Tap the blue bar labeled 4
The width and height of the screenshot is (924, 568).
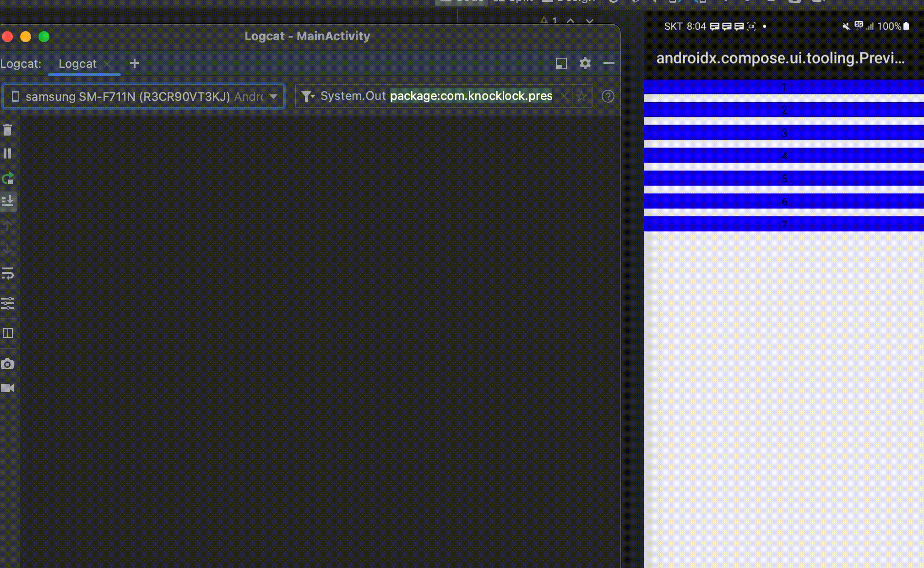pos(783,155)
